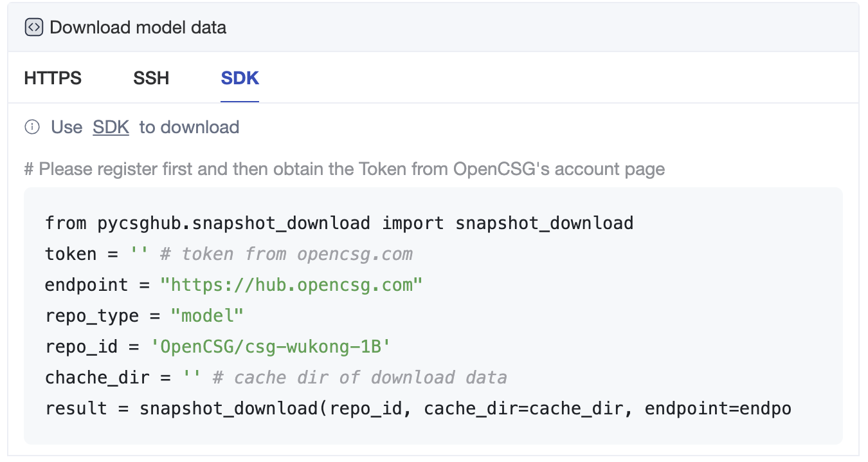Click the 'to download' text after SDK link
Image resolution: width=868 pixels, height=462 pixels.
[x=189, y=127]
